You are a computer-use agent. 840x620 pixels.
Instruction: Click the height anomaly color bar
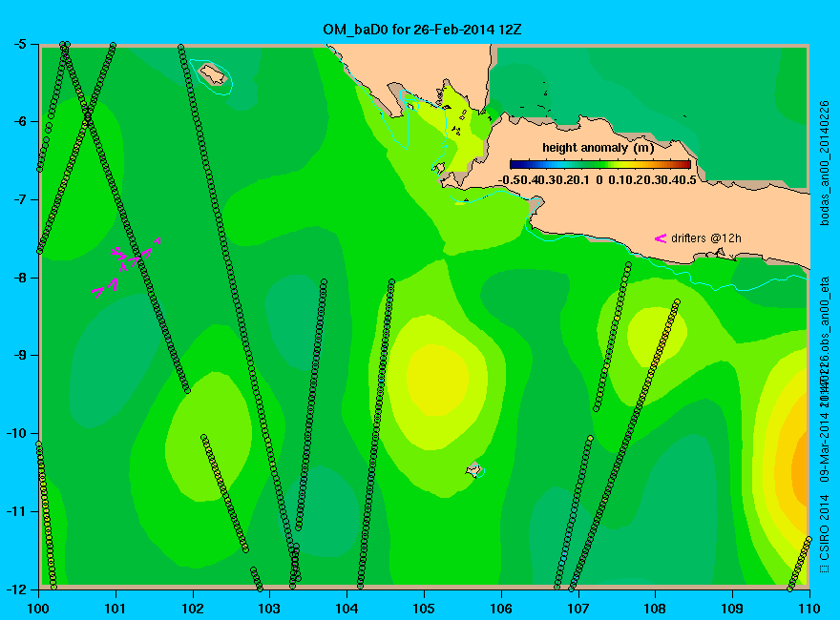click(600, 164)
